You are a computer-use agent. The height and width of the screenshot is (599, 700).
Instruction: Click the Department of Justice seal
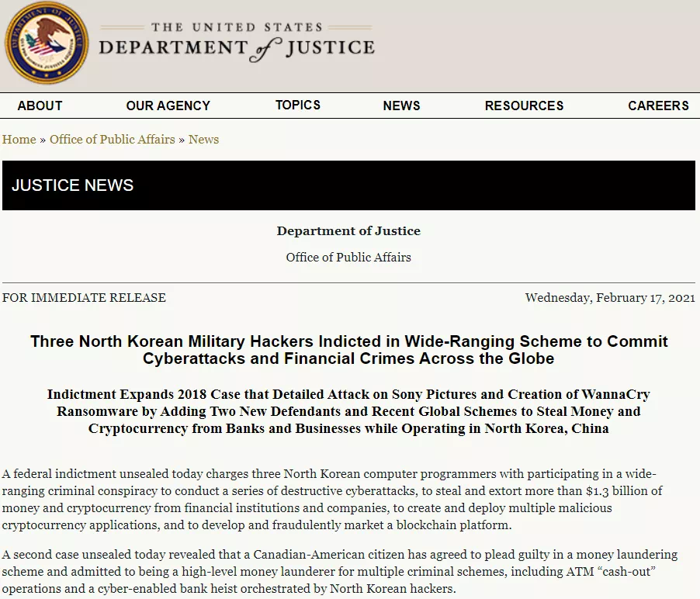tap(47, 43)
